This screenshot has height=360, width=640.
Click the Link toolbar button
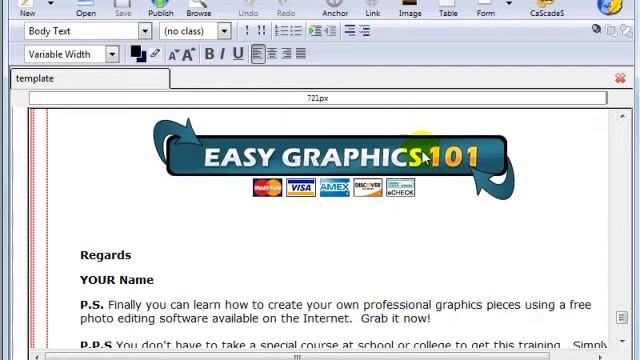[x=372, y=8]
